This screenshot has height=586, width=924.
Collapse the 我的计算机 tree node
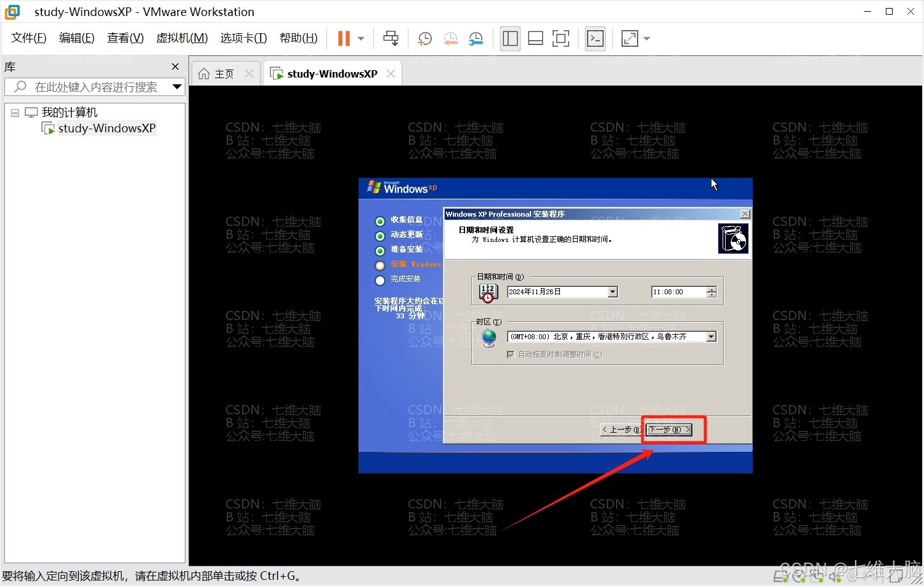click(x=15, y=113)
